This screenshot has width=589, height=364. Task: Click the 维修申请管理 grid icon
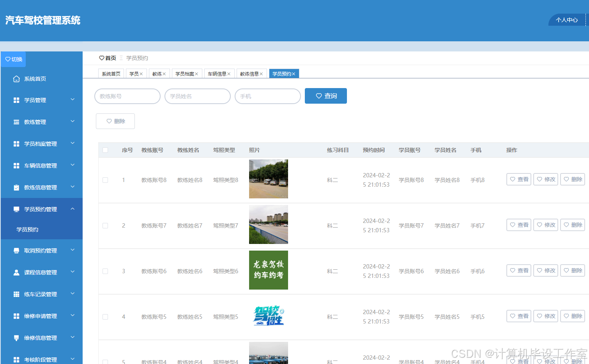(16, 316)
